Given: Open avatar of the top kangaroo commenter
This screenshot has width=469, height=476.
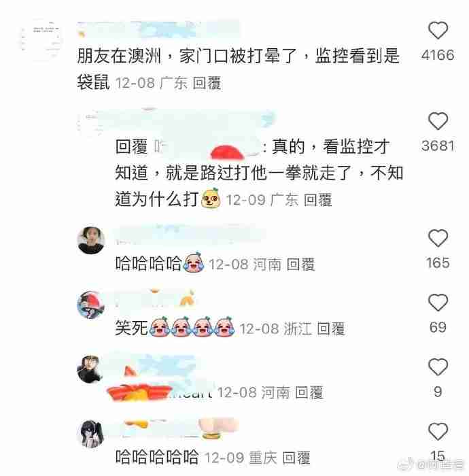Looking at the screenshot, I should pyautogui.click(x=41, y=39).
